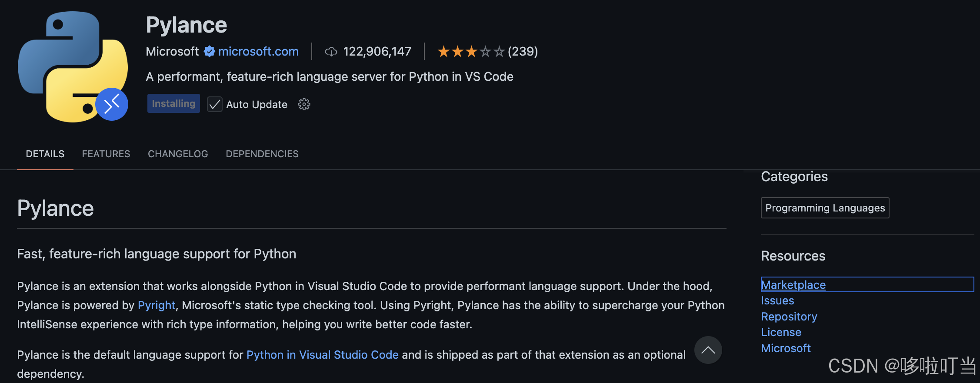Click the Microsoft publisher name
Viewport: 980px width, 383px height.
click(172, 51)
